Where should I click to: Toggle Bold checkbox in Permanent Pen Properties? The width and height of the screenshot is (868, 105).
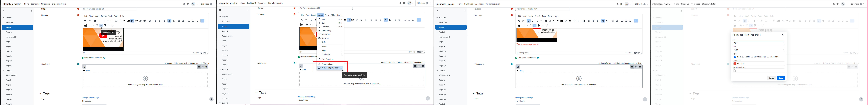(x=735, y=57)
